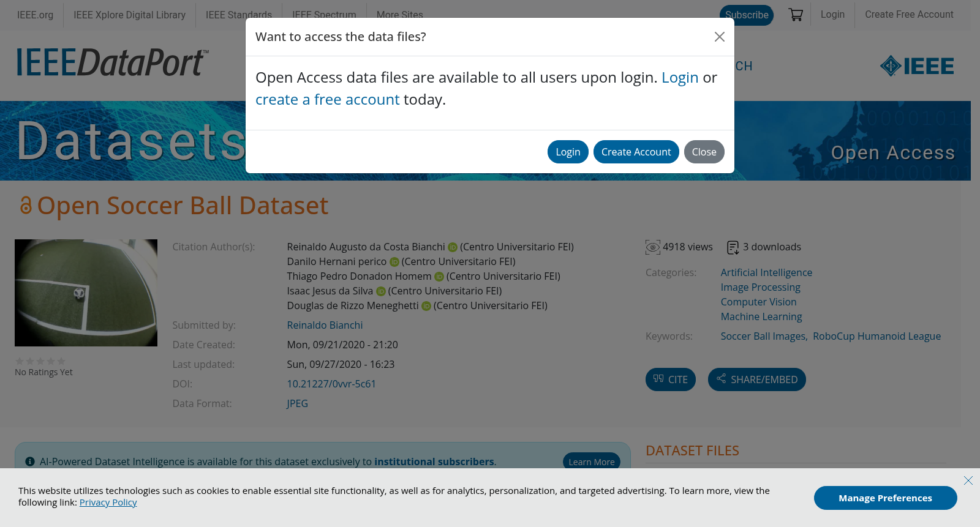Click the Login button in the dialog
Image resolution: width=980 pixels, height=527 pixels.
pyautogui.click(x=568, y=152)
